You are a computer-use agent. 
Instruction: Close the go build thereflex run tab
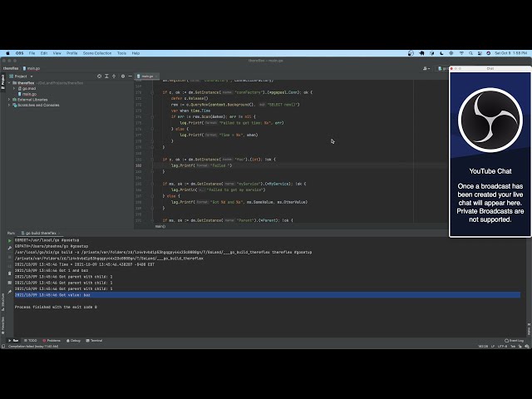(59, 233)
